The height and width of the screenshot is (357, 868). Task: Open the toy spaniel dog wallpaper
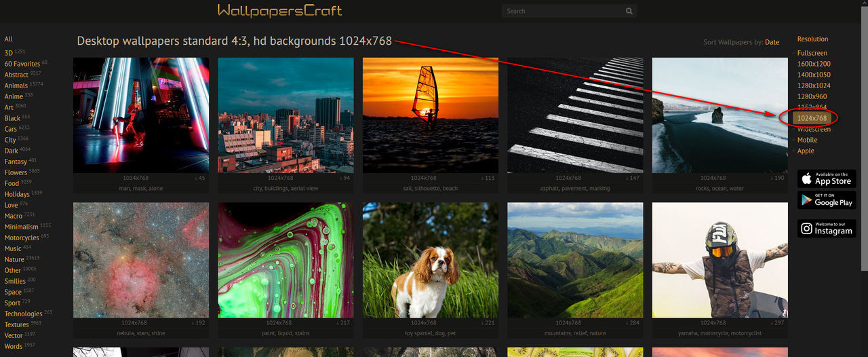point(431,260)
